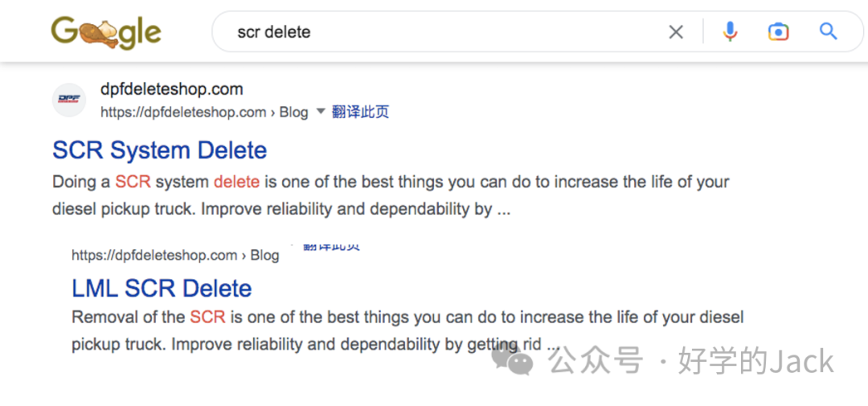
Task: Click the 翻译此页 link on first result
Action: 360,112
